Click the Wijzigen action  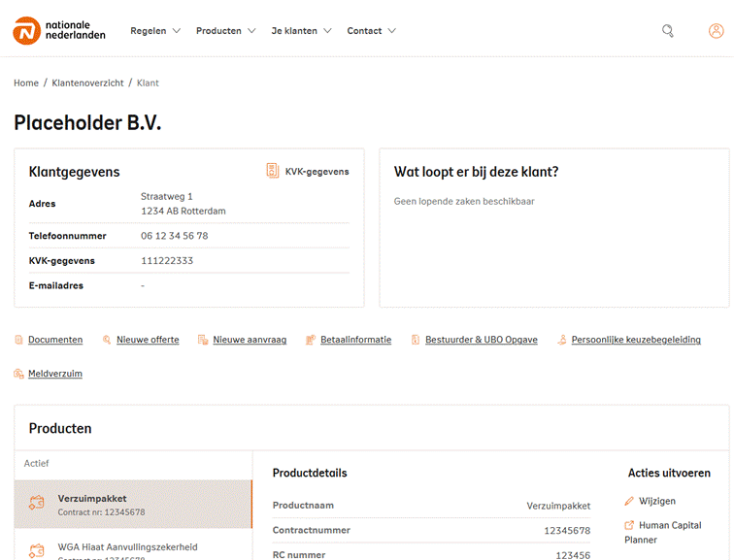tap(656, 501)
